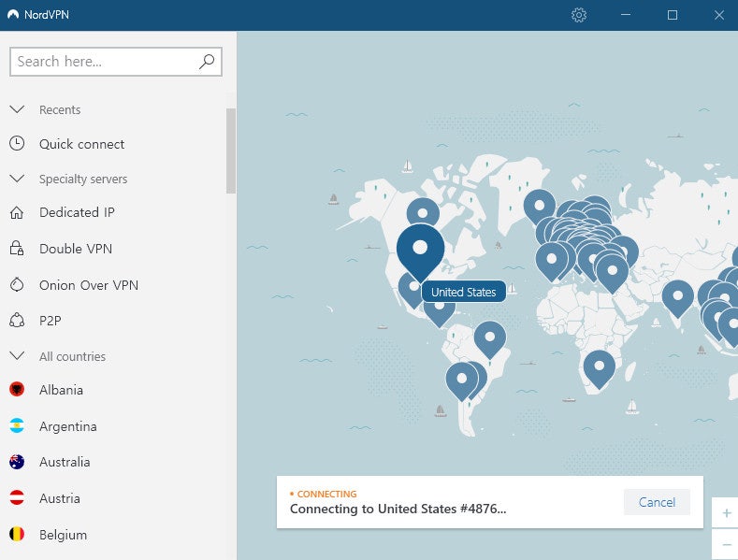Collapse the All countries chevron
The image size is (738, 560).
17,356
